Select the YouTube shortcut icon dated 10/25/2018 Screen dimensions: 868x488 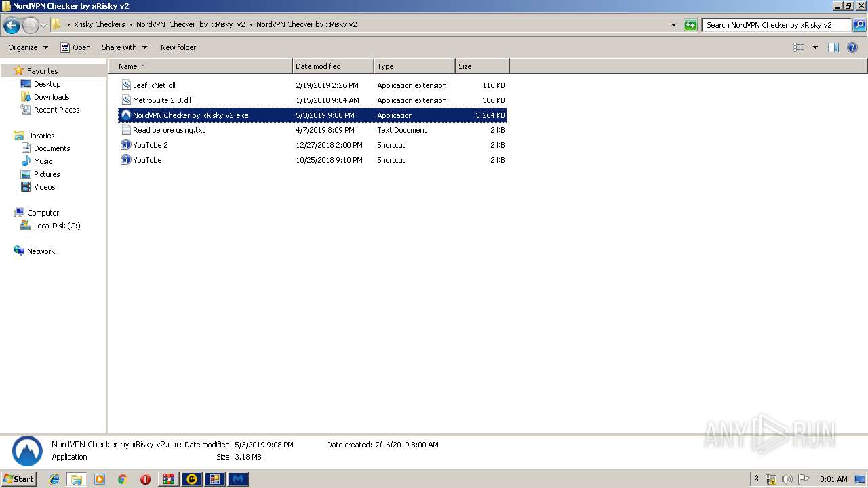pyautogui.click(x=126, y=160)
